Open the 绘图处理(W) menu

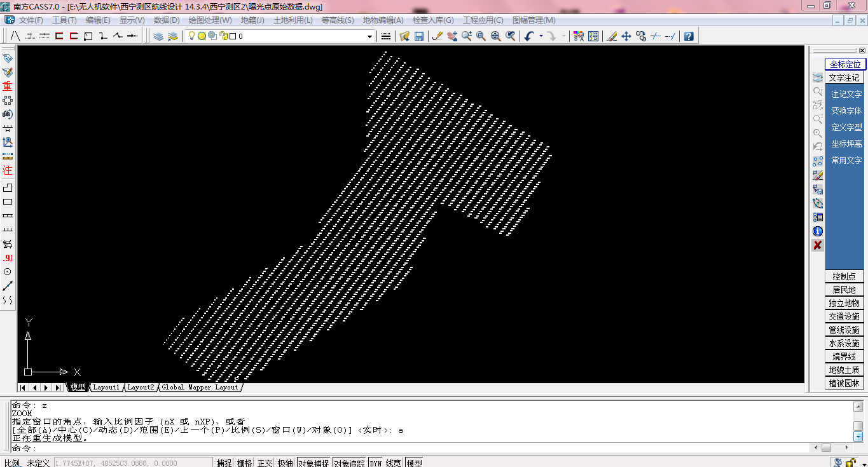point(210,20)
